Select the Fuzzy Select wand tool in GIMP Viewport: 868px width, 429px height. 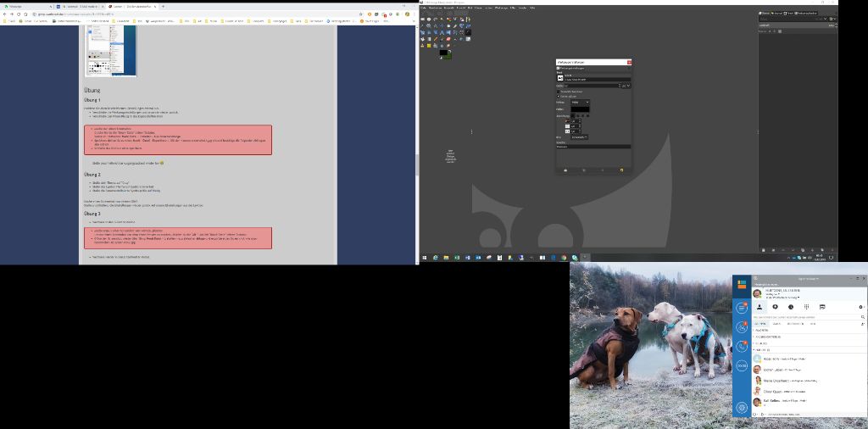442,19
